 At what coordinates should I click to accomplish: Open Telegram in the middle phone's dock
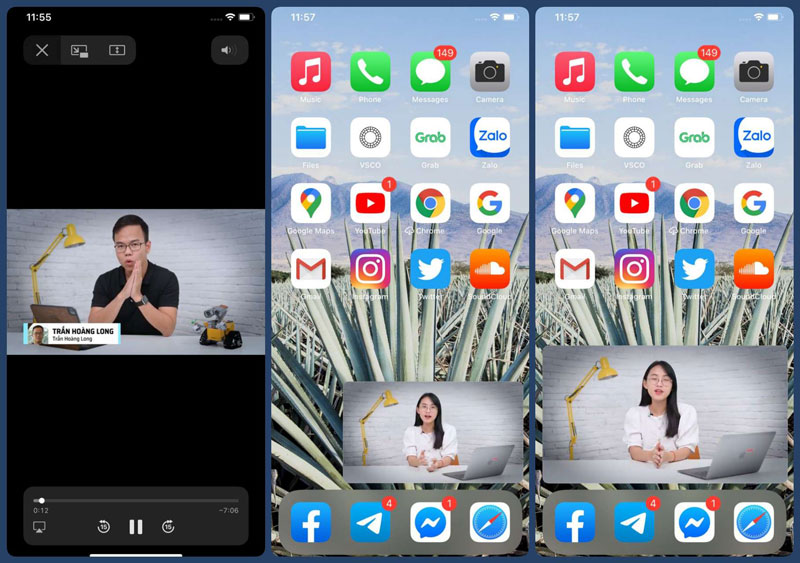[370, 522]
